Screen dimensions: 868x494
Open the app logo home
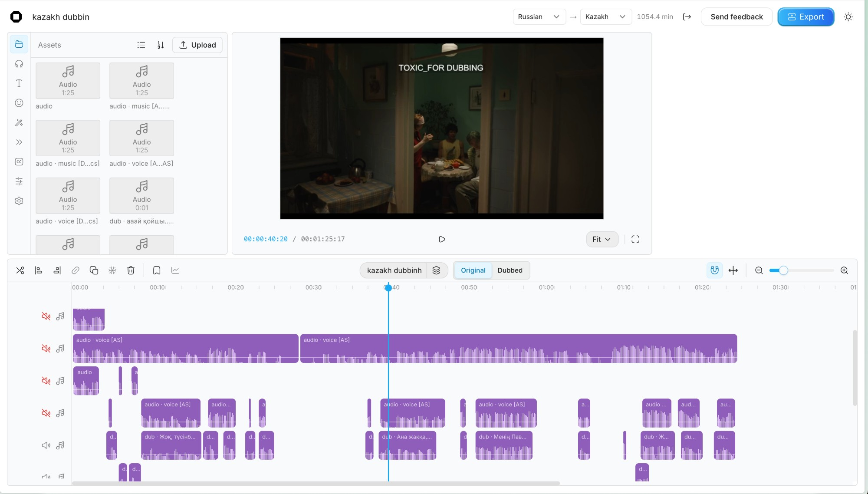coord(16,16)
